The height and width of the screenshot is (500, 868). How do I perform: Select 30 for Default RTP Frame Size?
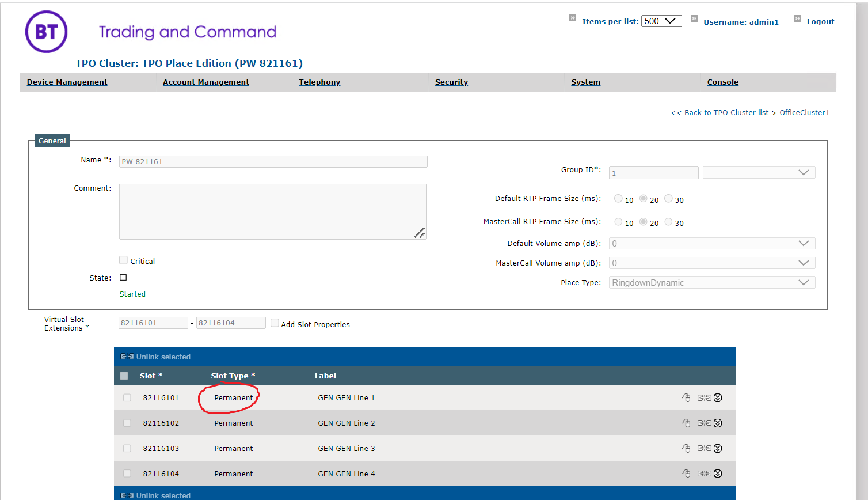coord(668,199)
